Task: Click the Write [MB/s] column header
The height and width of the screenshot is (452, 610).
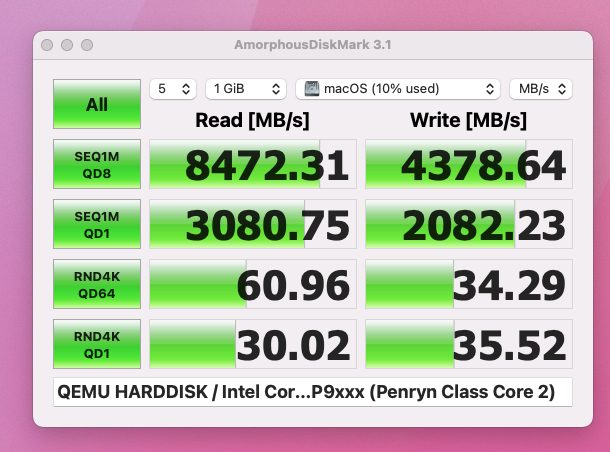Action: [x=468, y=120]
